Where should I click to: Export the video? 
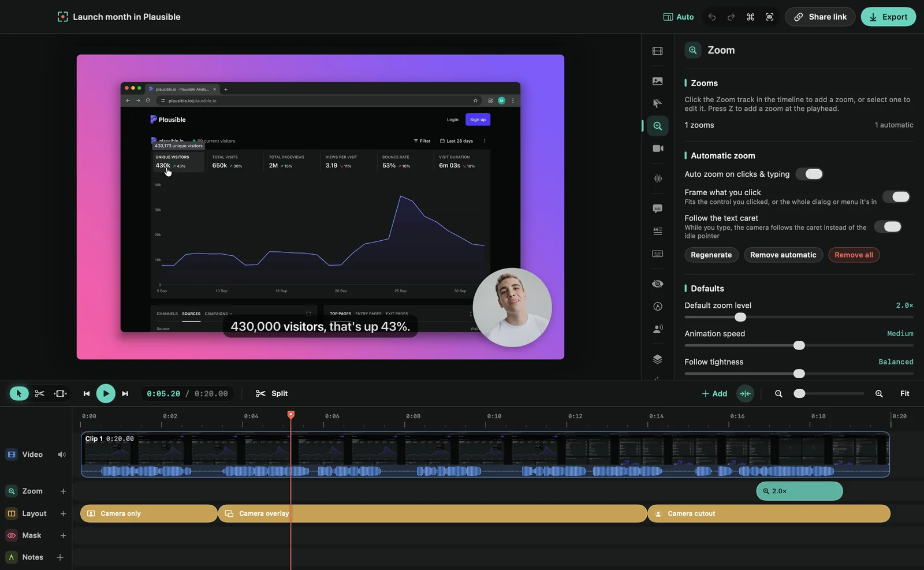(888, 17)
